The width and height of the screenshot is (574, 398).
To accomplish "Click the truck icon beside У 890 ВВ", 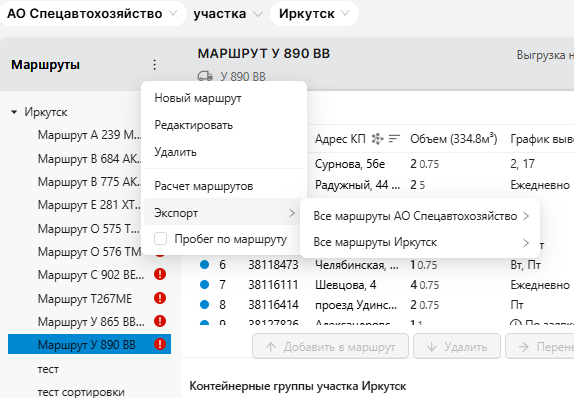I will [x=205, y=76].
